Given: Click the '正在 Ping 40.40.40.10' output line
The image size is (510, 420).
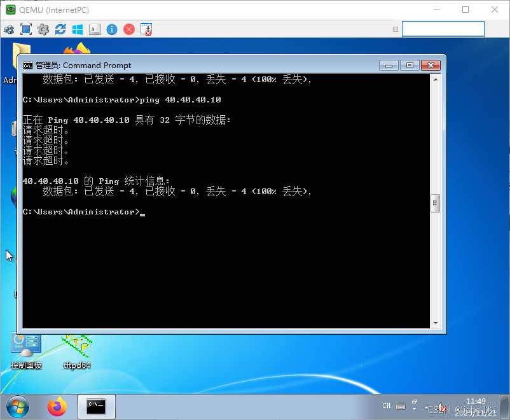Looking at the screenshot, I should 127,120.
